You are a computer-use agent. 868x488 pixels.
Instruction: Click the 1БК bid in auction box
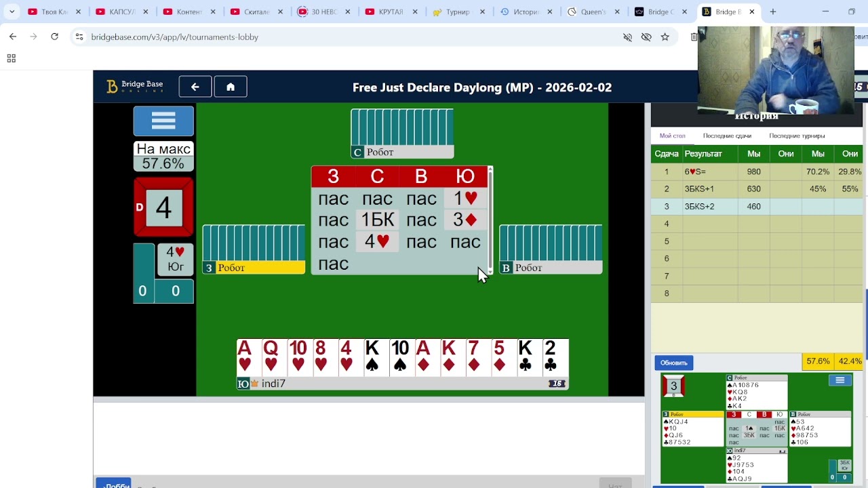coord(378,220)
